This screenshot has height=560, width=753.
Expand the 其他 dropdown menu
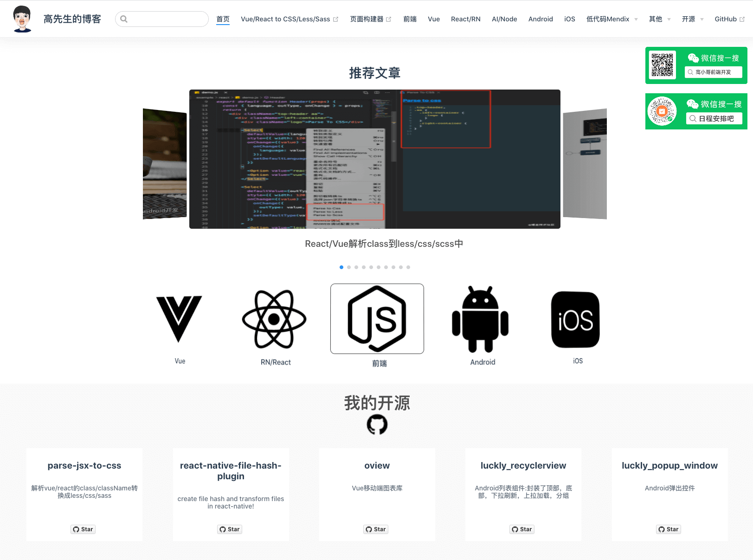pyautogui.click(x=660, y=19)
